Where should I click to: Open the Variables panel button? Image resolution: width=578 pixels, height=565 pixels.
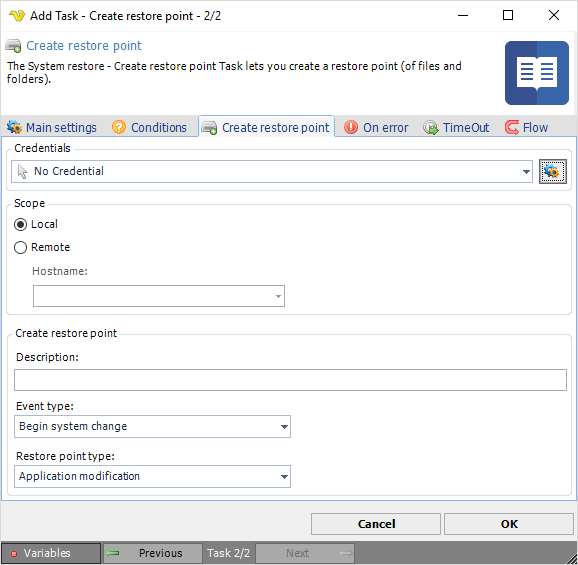[x=51, y=553]
